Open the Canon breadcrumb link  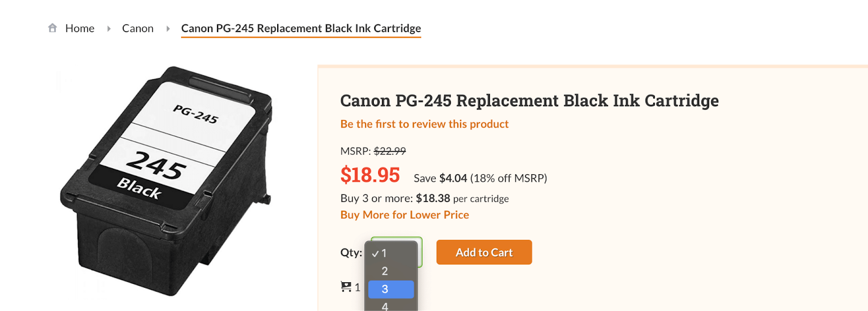(x=138, y=28)
